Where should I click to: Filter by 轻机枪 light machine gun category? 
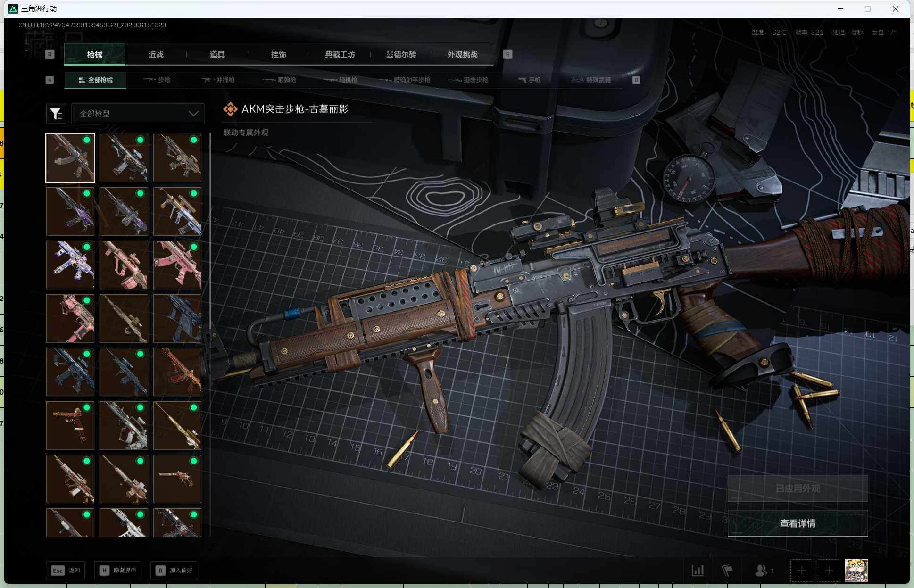341,80
